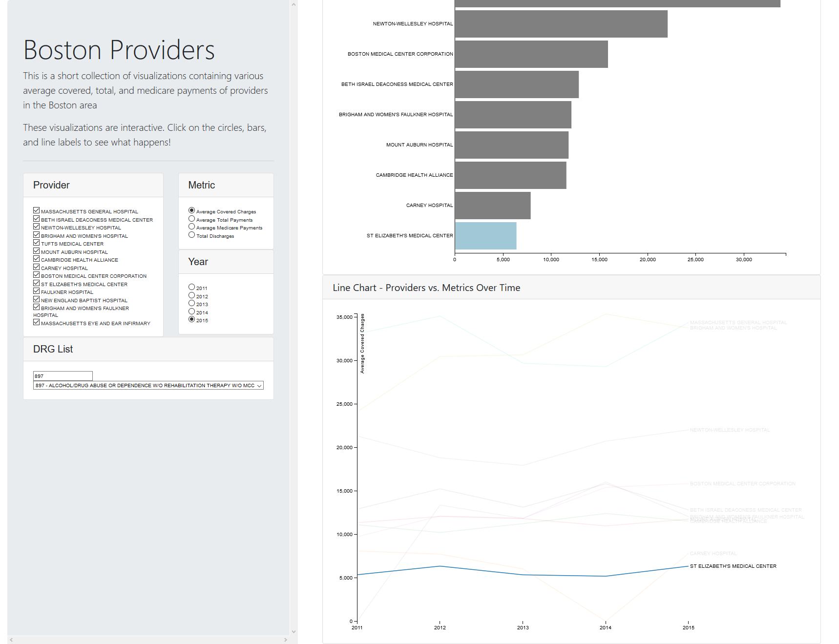Click BETH ISRAEL DEACONESS line label
839x644 pixels.
click(x=746, y=510)
